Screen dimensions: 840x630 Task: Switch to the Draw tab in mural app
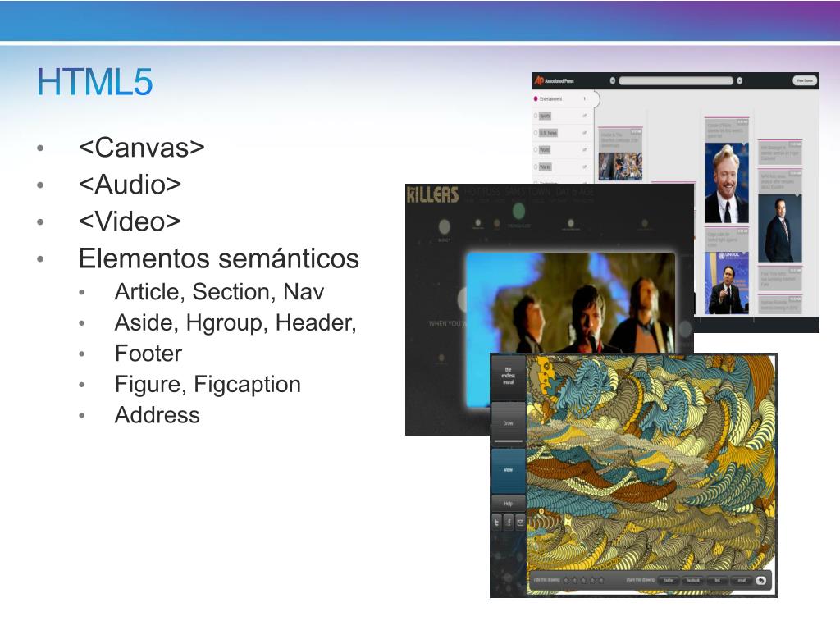508,423
